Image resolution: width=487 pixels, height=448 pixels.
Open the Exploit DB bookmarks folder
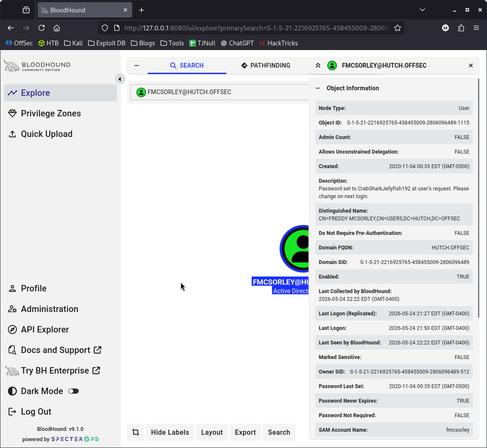tap(107, 43)
